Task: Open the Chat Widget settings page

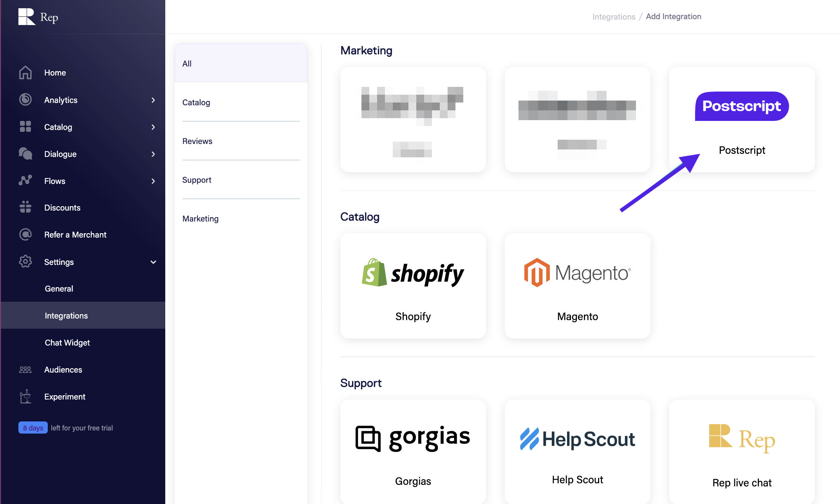Action: pos(67,342)
